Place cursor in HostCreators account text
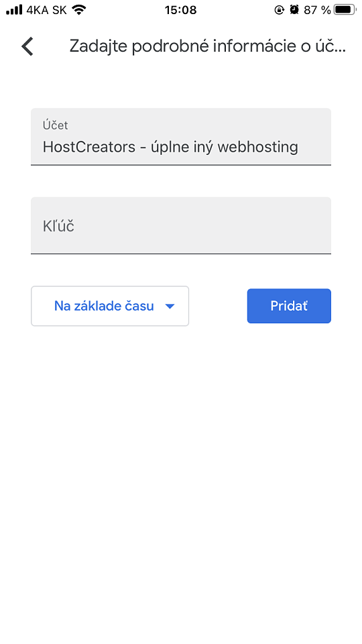Viewport: 362px width, 644px height. (170, 147)
